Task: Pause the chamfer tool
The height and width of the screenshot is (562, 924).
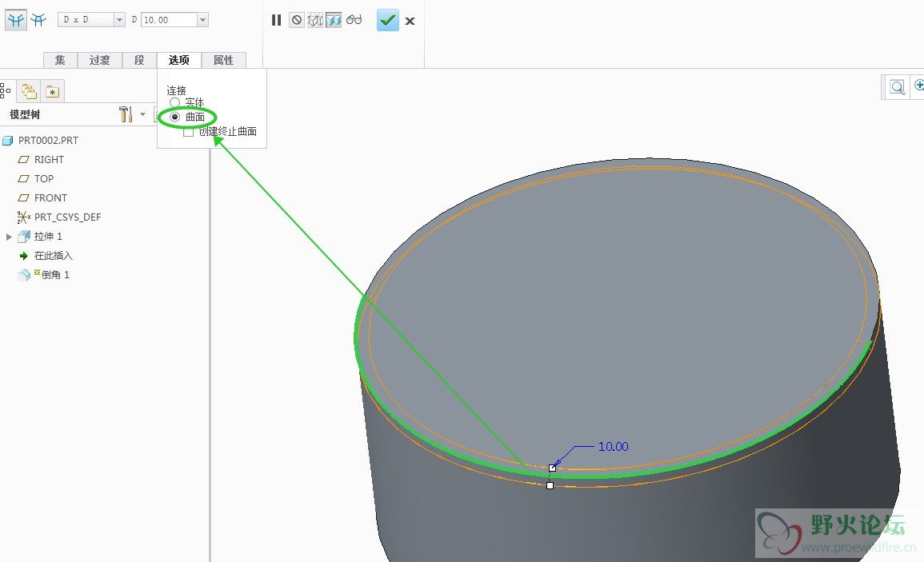Action: [x=276, y=20]
